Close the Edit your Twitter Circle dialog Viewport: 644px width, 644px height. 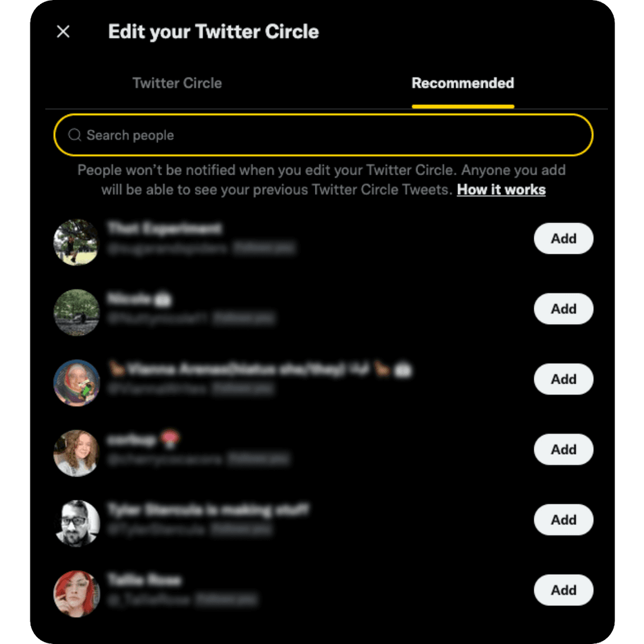tap(63, 32)
